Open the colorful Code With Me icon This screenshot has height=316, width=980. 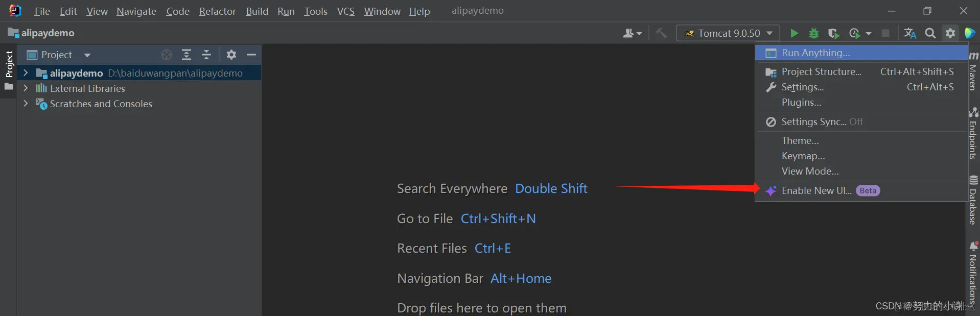coord(969,33)
